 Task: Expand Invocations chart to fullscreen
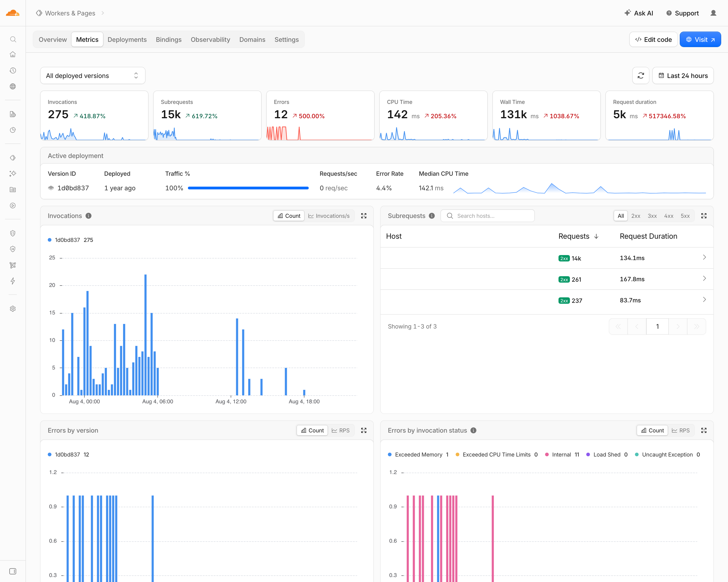point(364,216)
